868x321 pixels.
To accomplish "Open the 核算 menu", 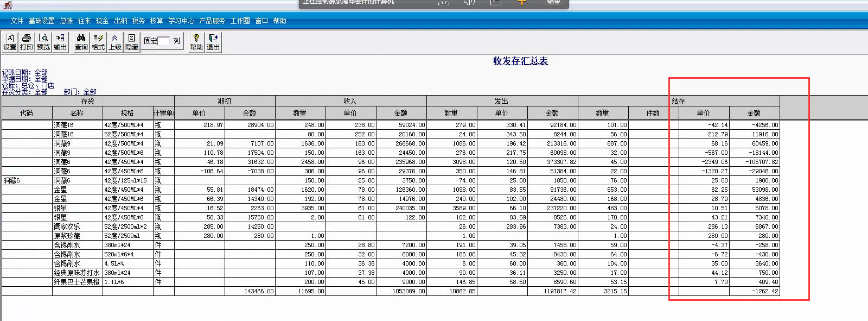I will [156, 21].
